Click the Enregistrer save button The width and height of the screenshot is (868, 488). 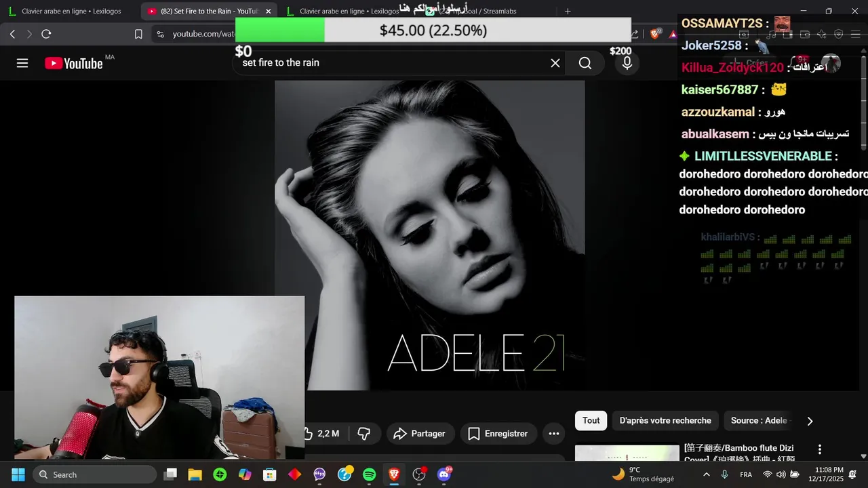(498, 434)
